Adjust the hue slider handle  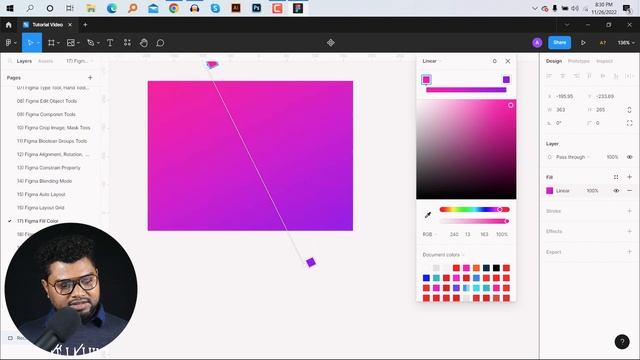pyautogui.click(x=500, y=209)
